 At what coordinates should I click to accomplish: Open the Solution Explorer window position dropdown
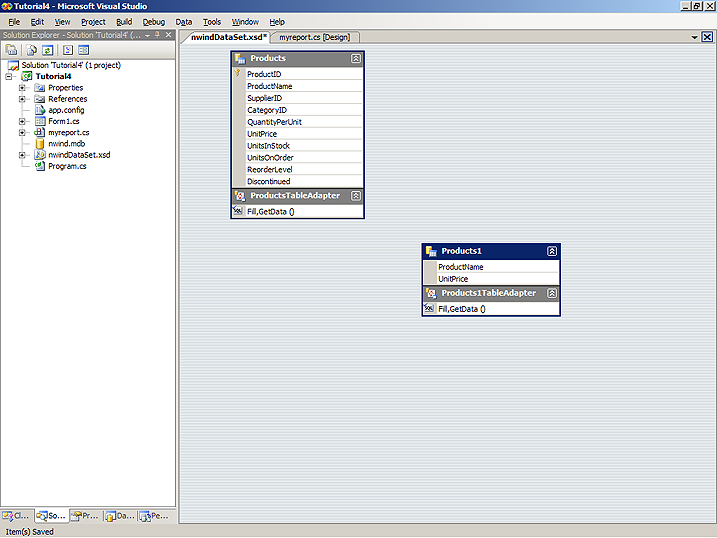147,36
